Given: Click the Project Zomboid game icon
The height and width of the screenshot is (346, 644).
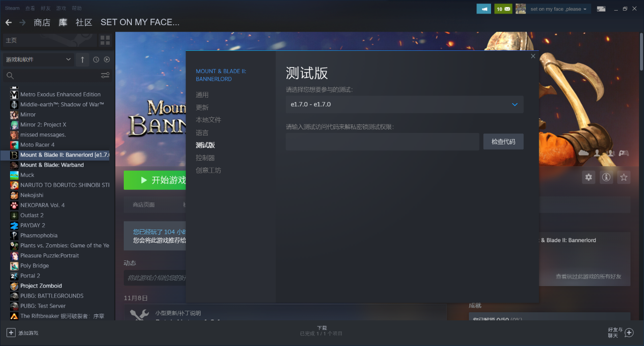Looking at the screenshot, I should 14,286.
